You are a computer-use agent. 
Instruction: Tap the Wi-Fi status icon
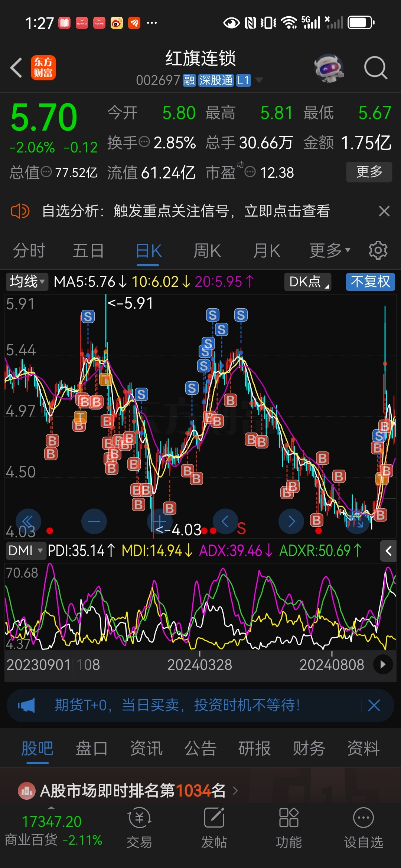[x=289, y=23]
